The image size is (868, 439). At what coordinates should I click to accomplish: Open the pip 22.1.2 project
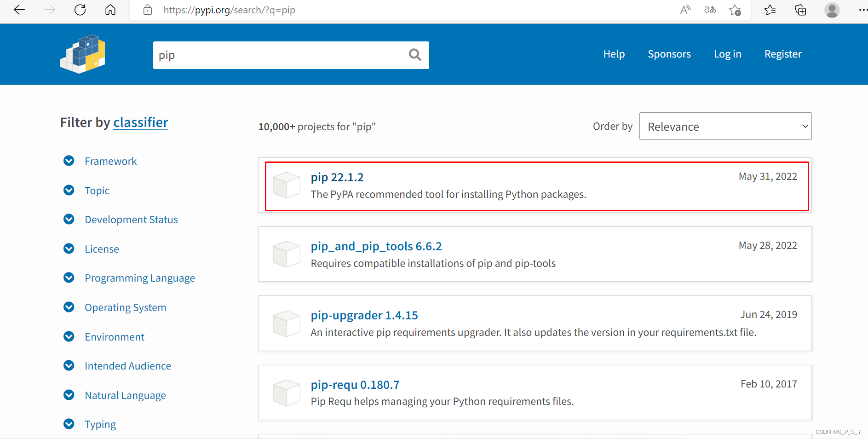pyautogui.click(x=337, y=177)
